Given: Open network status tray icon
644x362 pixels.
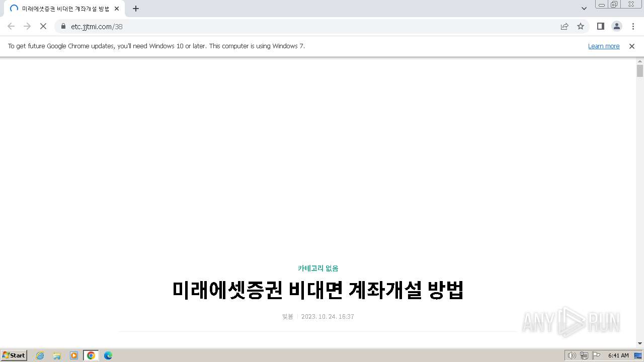Looking at the screenshot, I should (x=584, y=355).
